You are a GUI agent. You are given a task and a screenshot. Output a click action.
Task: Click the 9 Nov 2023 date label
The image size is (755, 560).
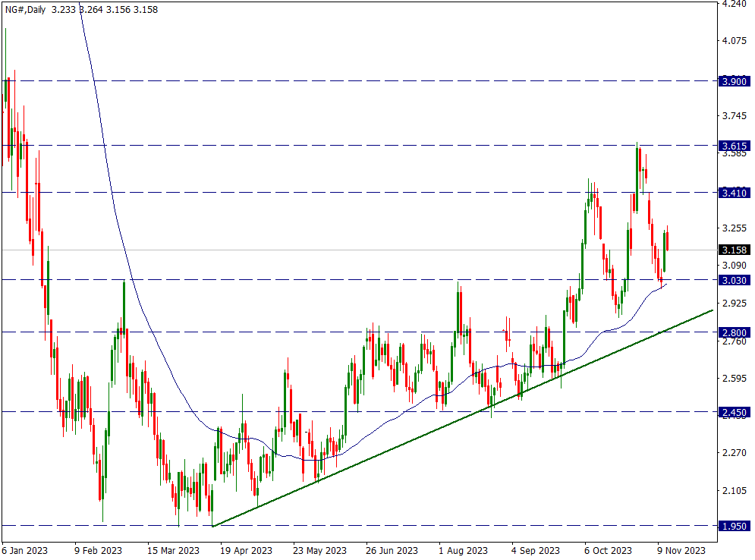(x=681, y=550)
